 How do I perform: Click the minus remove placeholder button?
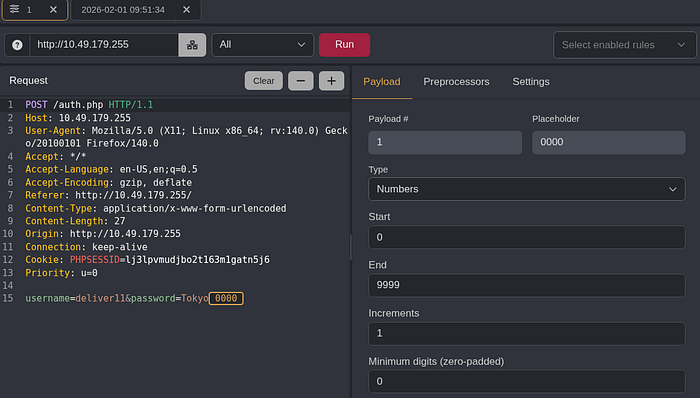[x=300, y=81]
